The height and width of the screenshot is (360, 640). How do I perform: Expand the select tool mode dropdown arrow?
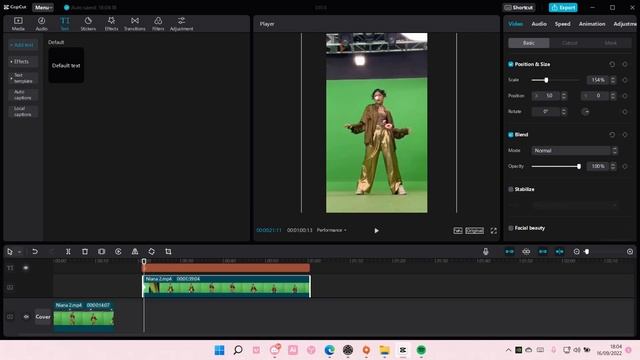tap(19, 252)
